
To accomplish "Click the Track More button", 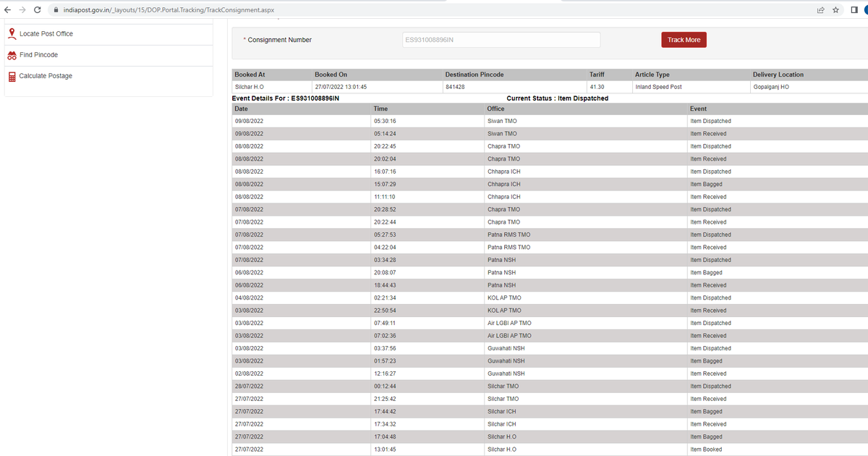I will pyautogui.click(x=684, y=40).
